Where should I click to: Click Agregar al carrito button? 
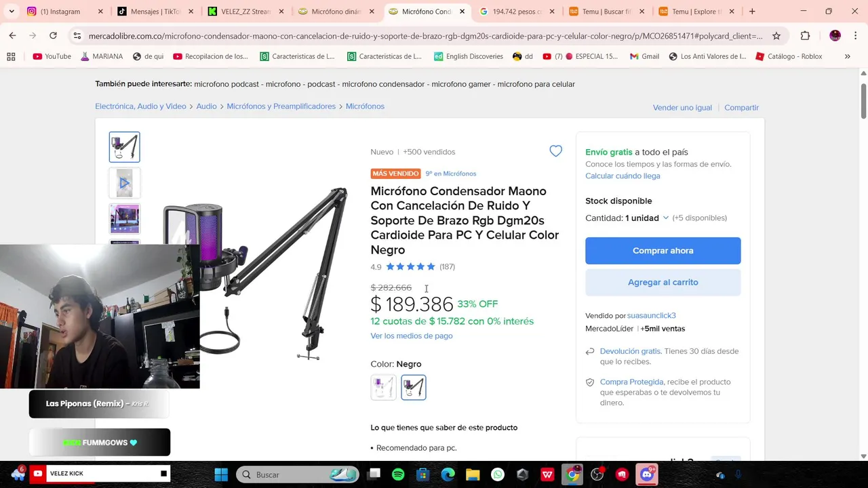coord(663,282)
